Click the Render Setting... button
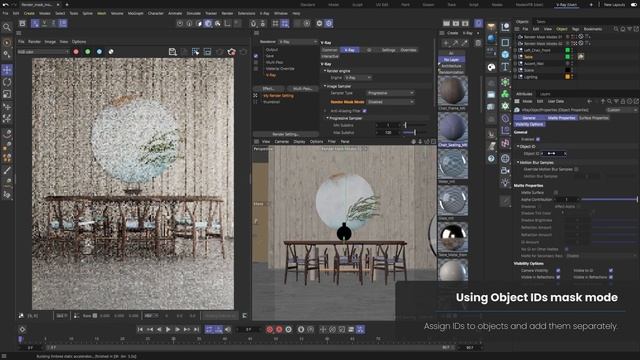This screenshot has height=360, width=640. click(x=285, y=134)
